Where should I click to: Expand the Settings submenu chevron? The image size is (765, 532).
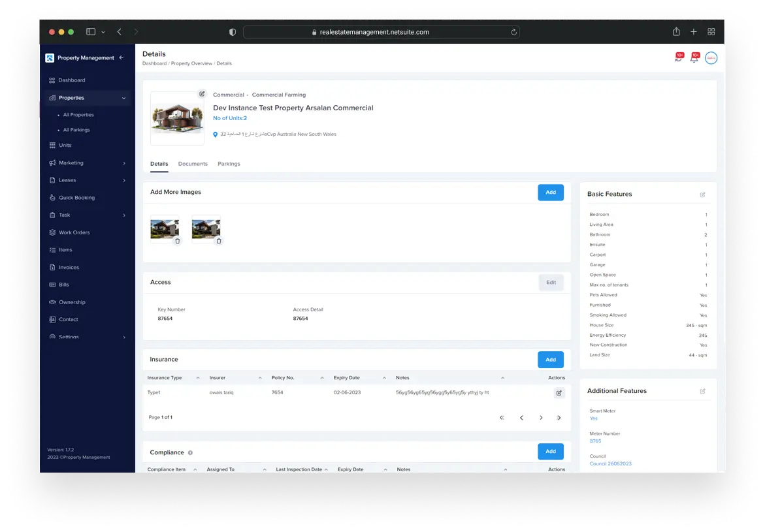[x=124, y=337]
